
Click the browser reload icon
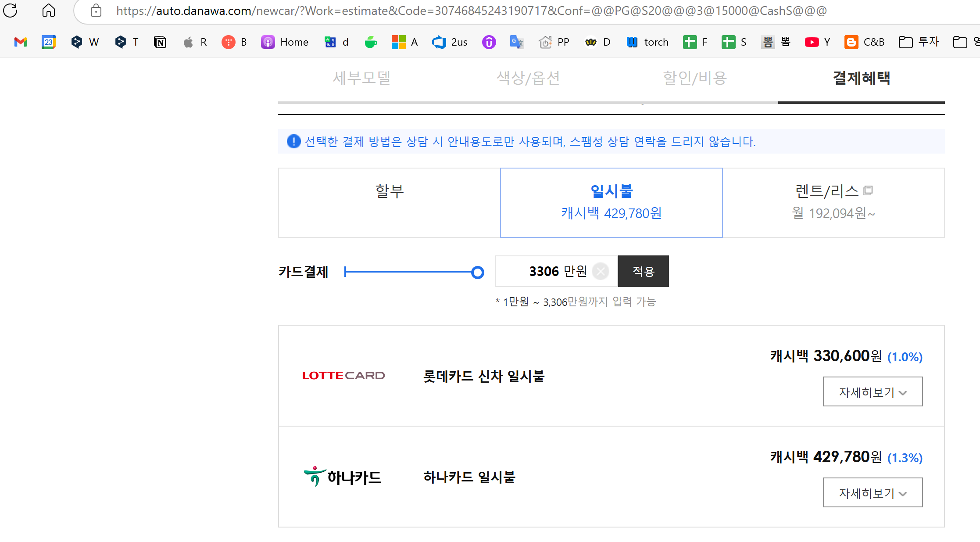pyautogui.click(x=10, y=11)
